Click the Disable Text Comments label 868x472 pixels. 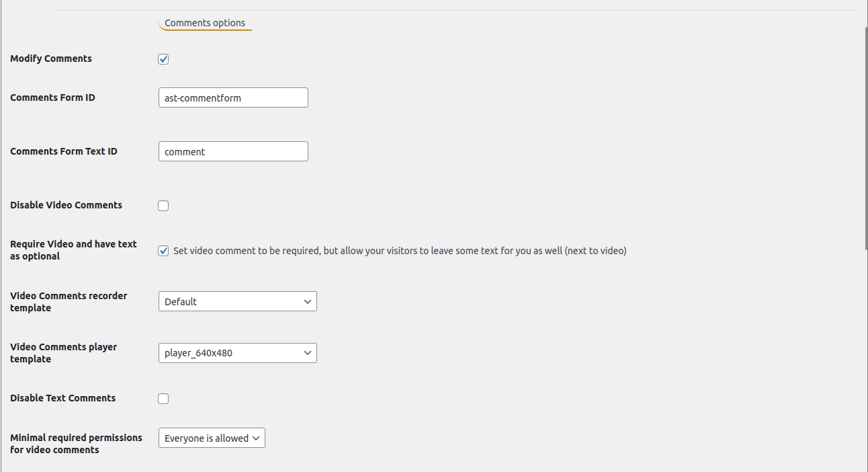(x=62, y=398)
